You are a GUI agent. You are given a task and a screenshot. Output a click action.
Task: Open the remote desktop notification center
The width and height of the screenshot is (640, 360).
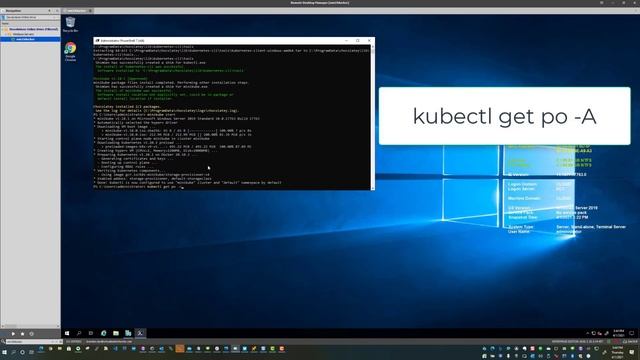click(631, 333)
